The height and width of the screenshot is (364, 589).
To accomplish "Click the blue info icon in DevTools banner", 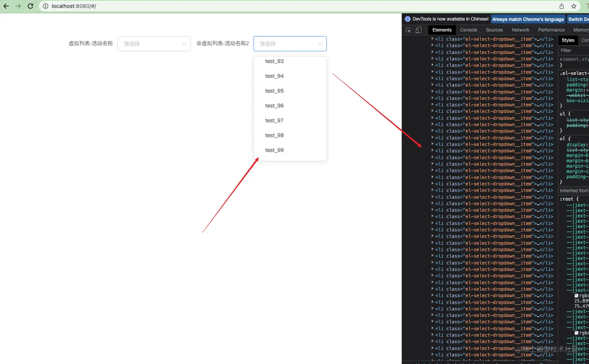I will 407,19.
